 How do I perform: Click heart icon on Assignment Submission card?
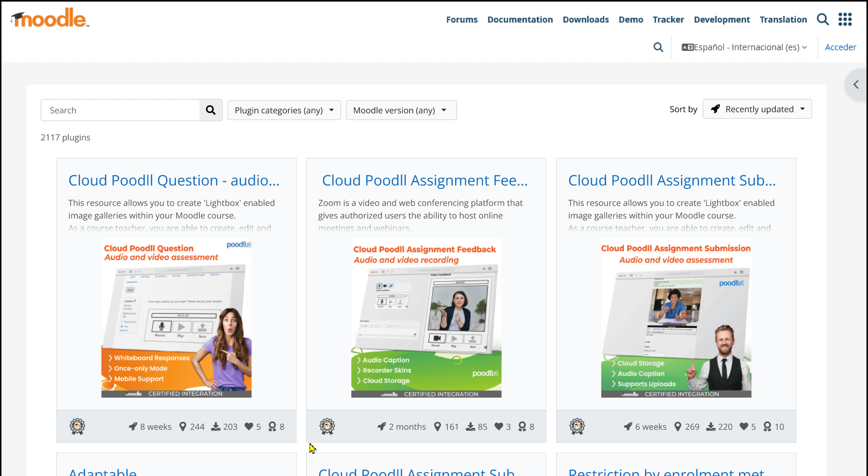[x=744, y=426]
